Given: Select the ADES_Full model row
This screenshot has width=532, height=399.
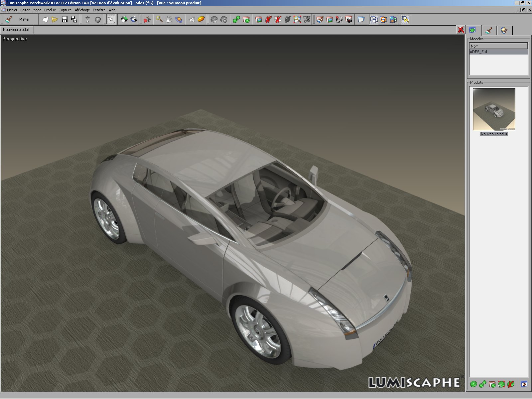Looking at the screenshot, I should (x=498, y=52).
